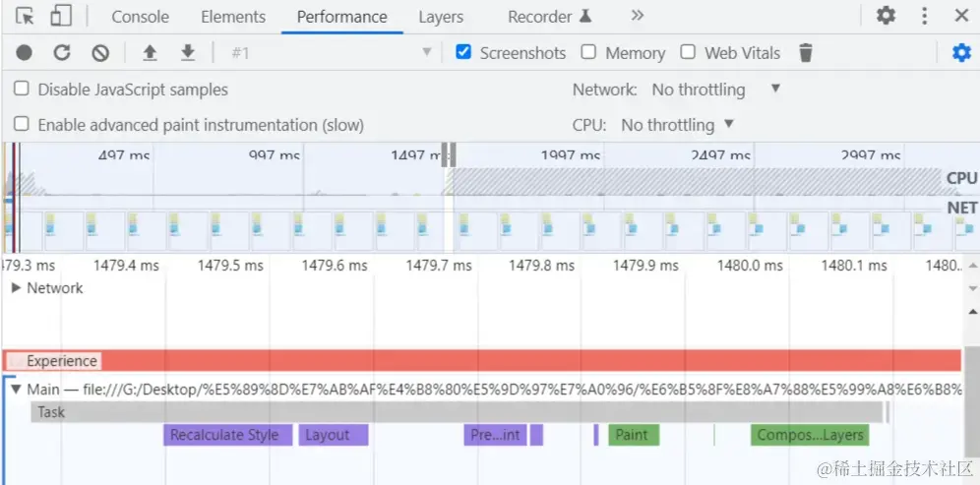The width and height of the screenshot is (980, 485).
Task: Click the 1480.0 ms ruler label
Action: (x=750, y=266)
